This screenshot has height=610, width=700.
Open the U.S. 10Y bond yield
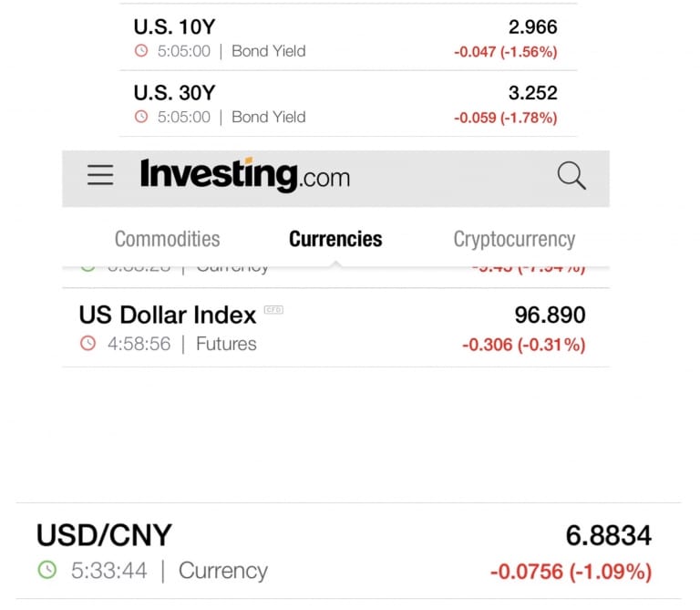coord(348,37)
